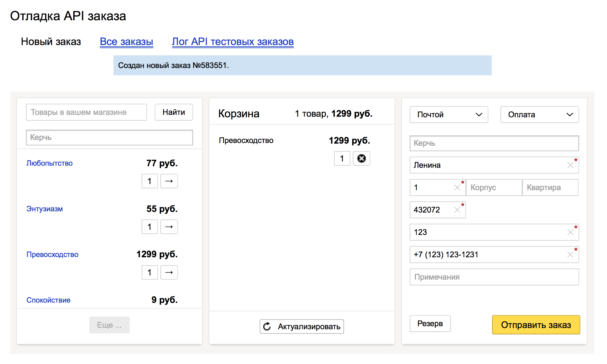The height and width of the screenshot is (364, 607).
Task: Add Энтузиазм to cart with arrow
Action: click(x=169, y=227)
